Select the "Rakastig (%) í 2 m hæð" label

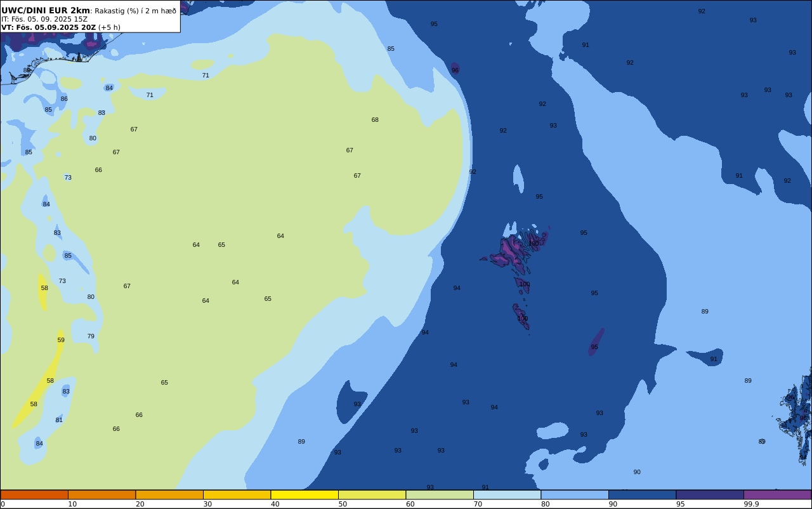136,11
